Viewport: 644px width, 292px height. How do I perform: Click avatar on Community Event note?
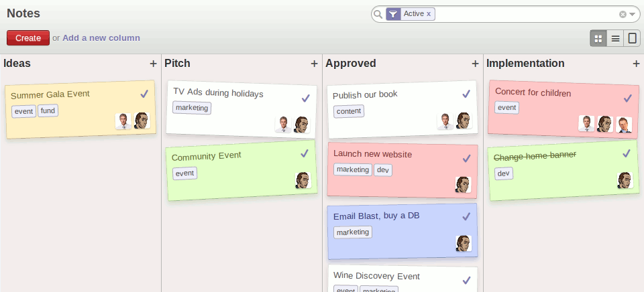[x=303, y=180]
